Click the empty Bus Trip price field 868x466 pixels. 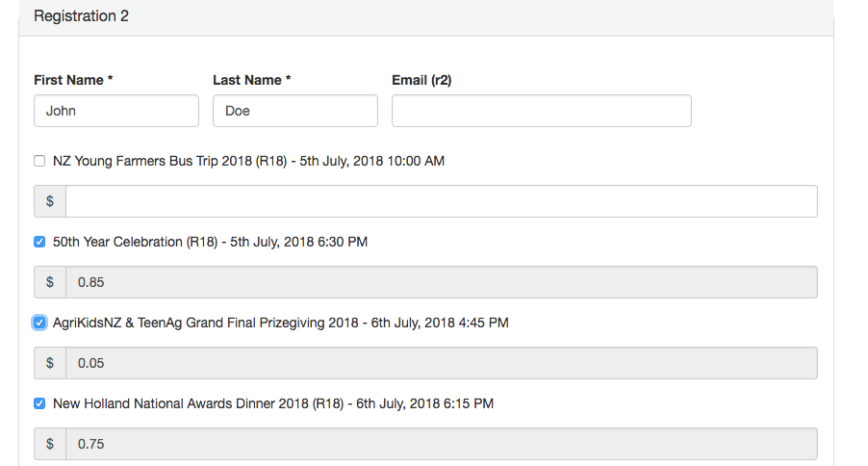(441, 202)
